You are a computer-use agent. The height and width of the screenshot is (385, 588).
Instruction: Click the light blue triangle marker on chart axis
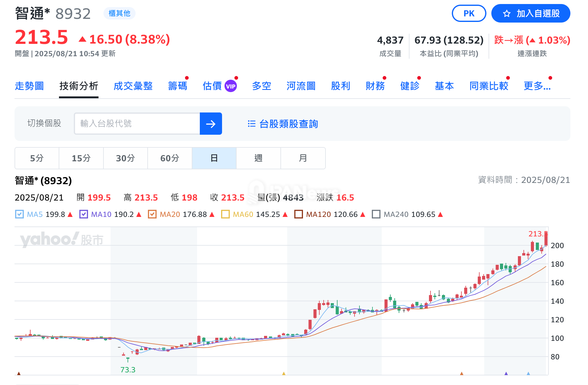tap(528, 373)
